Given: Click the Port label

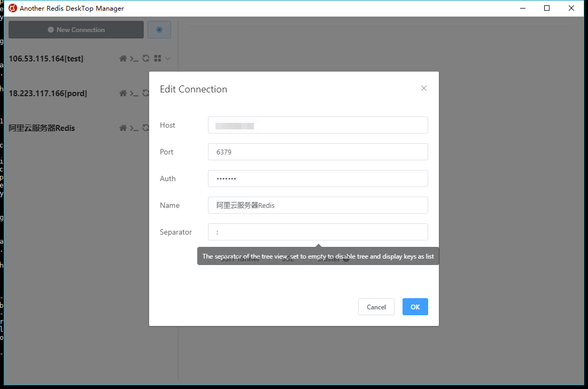Looking at the screenshot, I should (x=166, y=152).
